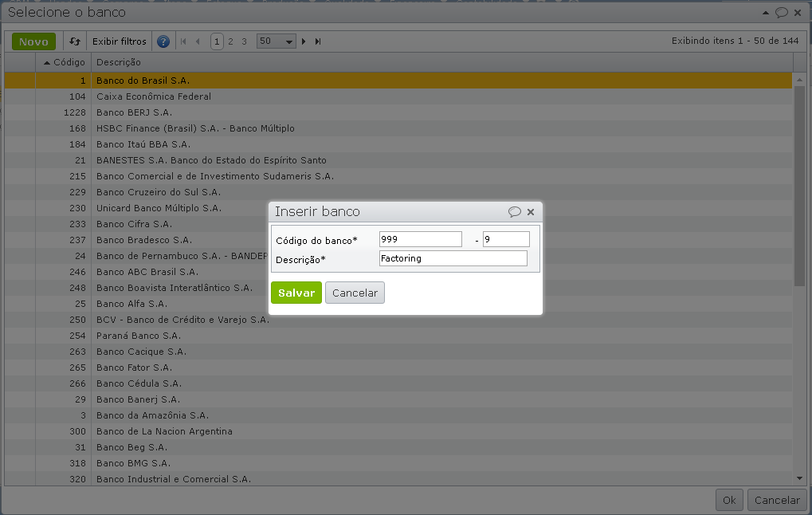Select page 1 in pager
Screen dimensions: 812x515
point(217,41)
